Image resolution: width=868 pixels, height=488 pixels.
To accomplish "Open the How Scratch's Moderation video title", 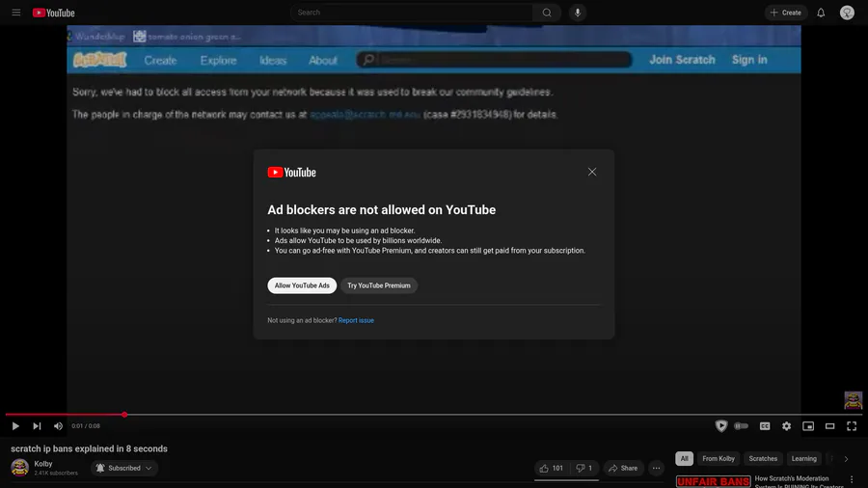I will coord(799,481).
